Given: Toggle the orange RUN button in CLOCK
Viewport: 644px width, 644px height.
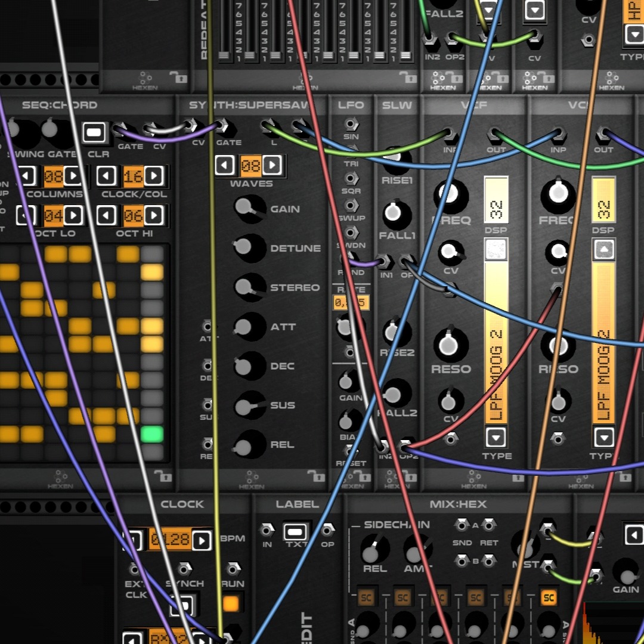Looking at the screenshot, I should click(x=231, y=603).
